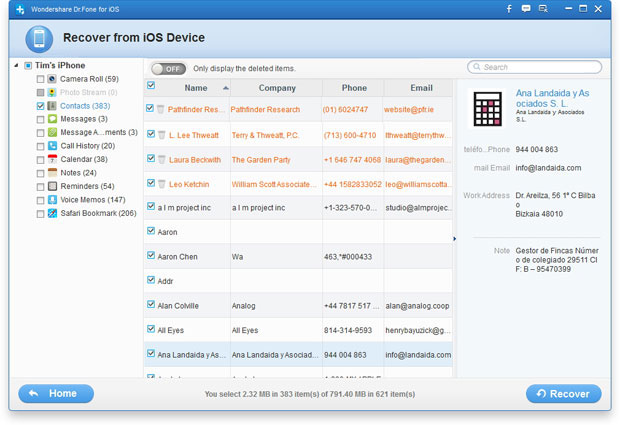Check the Notes (24) checkbox

coord(40,173)
